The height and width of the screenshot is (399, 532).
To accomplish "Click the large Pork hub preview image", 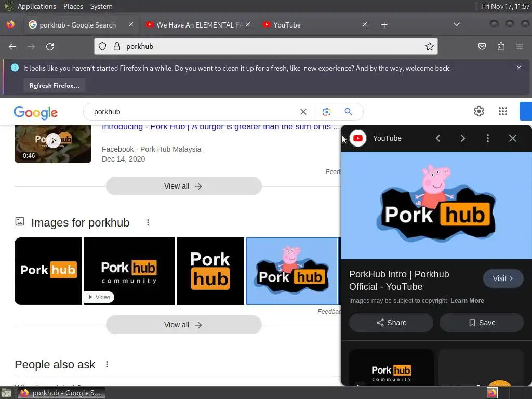I will [436, 205].
